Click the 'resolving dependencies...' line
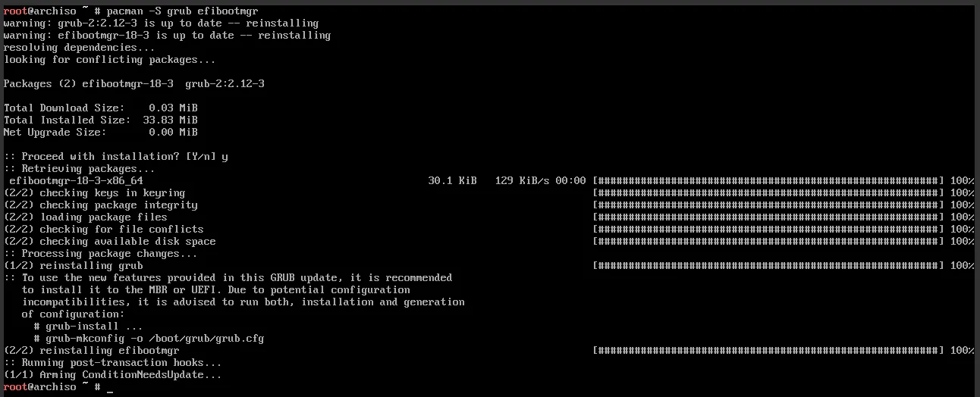This screenshot has height=397, width=980. click(x=79, y=48)
